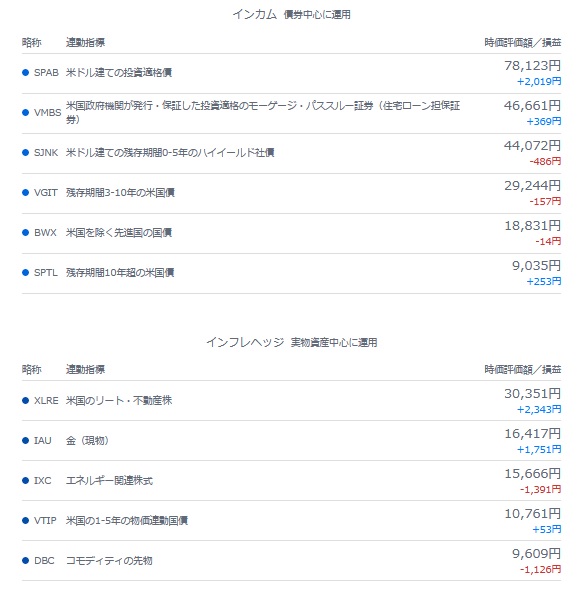The width and height of the screenshot is (580, 606).
Task: Click the bullet marker next to VGIT
Action: (26, 192)
